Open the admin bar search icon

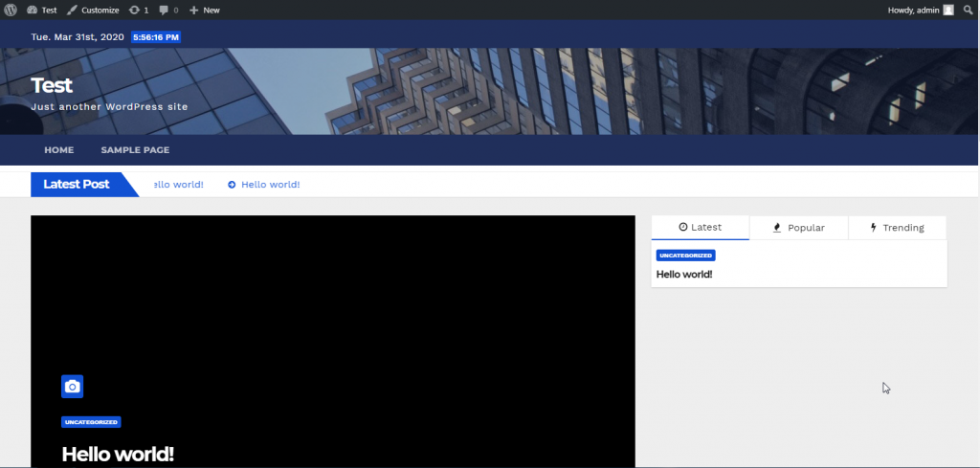969,10
